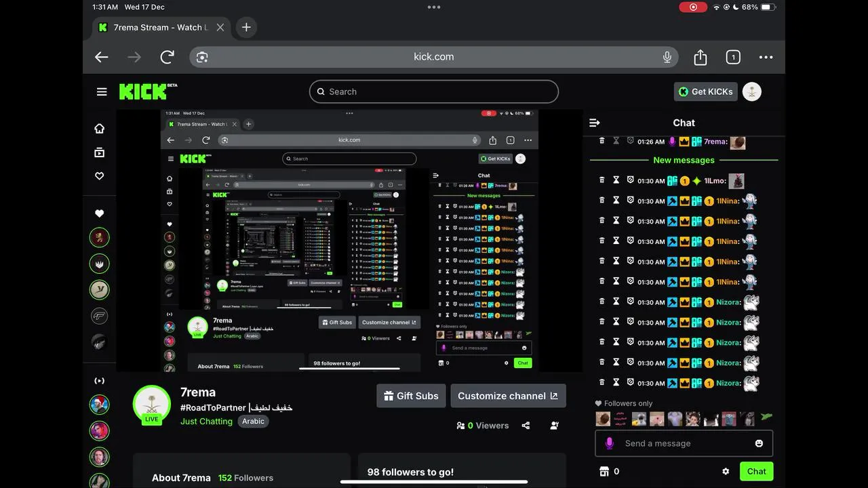Viewport: 868px width, 488px height.
Task: Click the 98 followers to go! text
Action: pos(410,472)
